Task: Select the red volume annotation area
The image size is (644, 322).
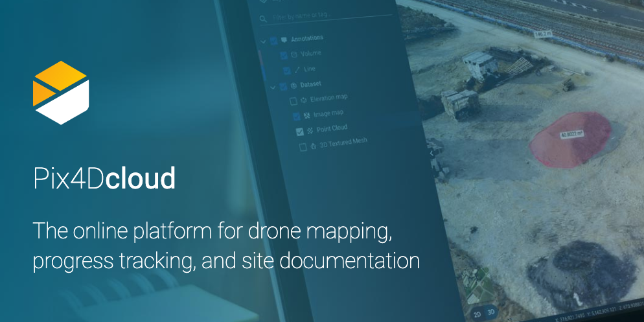Action: coord(570,139)
